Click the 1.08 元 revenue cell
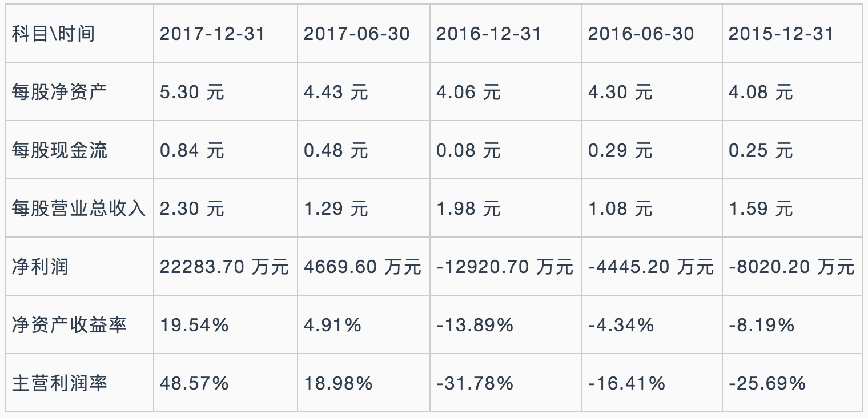The image size is (868, 417). point(620,209)
